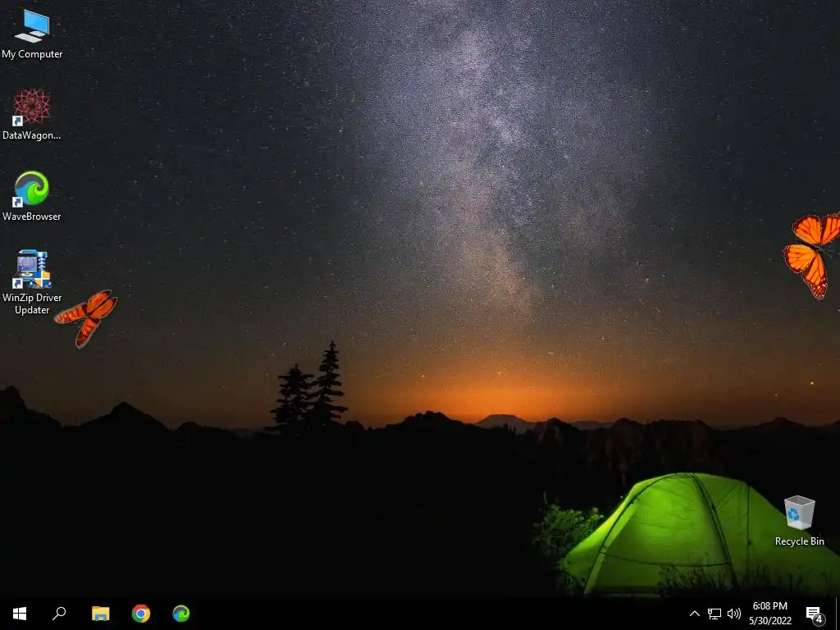Select the WinZip Driver Updater shortcut
Image resolution: width=840 pixels, height=630 pixels.
coord(32,283)
